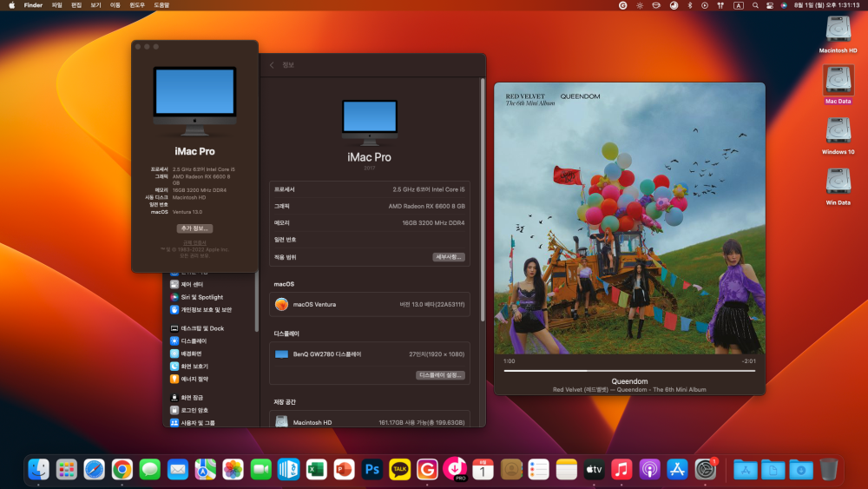868x489 pixels.
Task: Open 배경화면 wallpaper settings
Action: [x=186, y=354]
